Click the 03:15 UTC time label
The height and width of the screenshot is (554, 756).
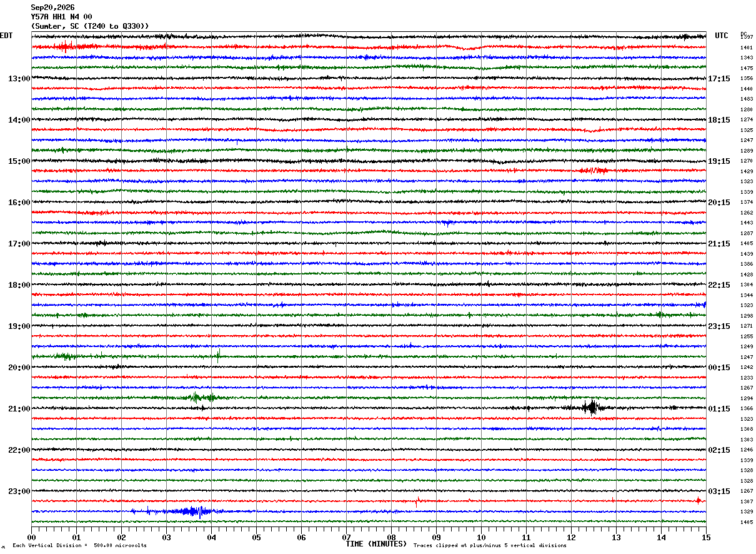point(719,491)
